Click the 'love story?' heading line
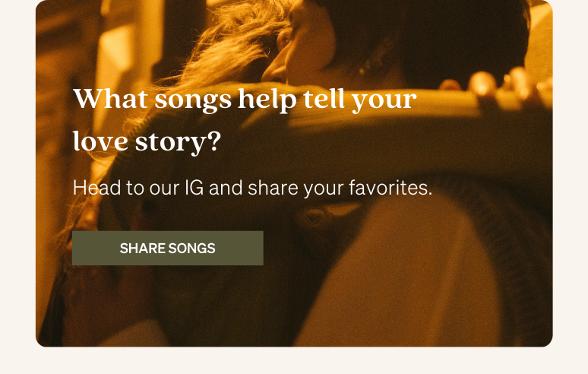The image size is (588, 374). [x=147, y=142]
